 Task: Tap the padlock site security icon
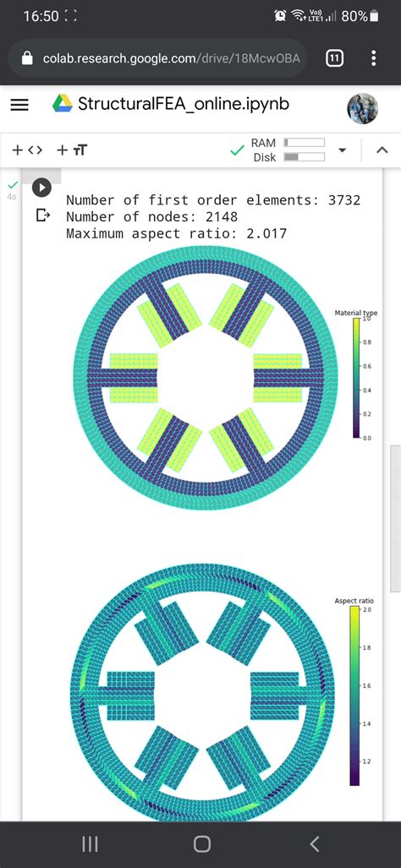click(x=27, y=58)
